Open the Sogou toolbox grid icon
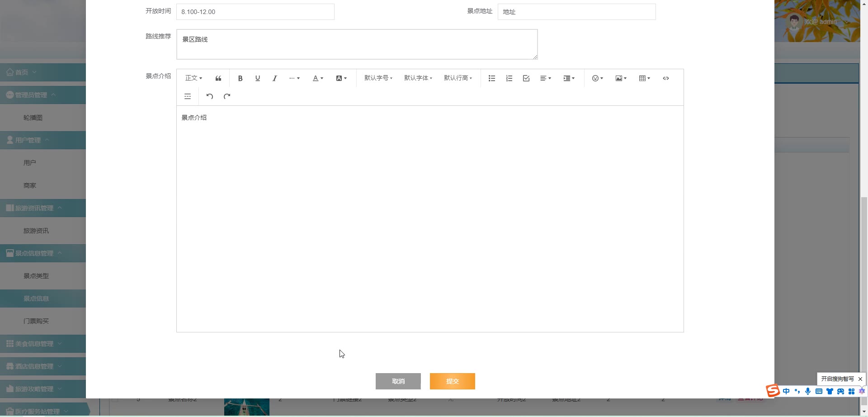The height and width of the screenshot is (417, 868). pyautogui.click(x=851, y=391)
